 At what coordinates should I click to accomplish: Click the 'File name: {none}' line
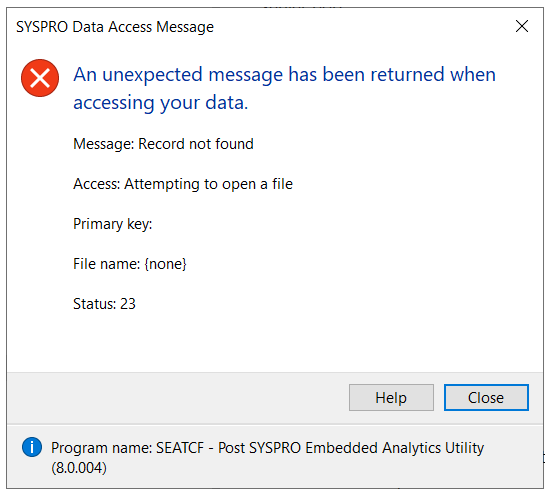coord(130,264)
